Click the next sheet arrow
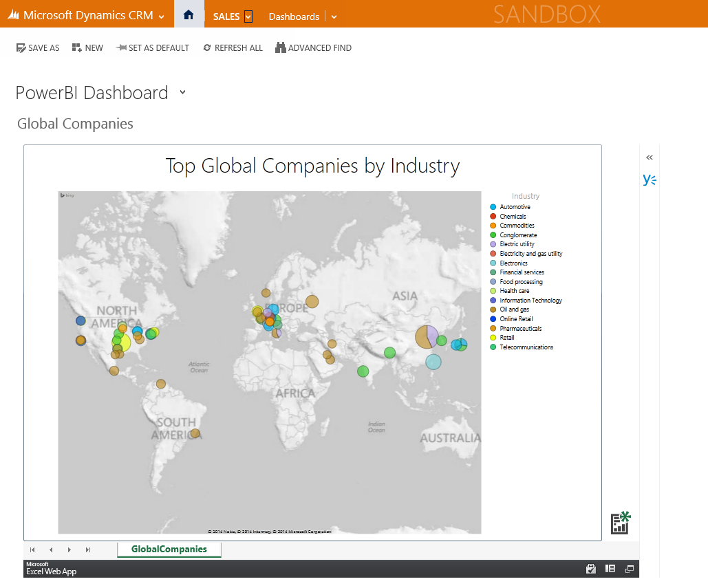Image resolution: width=708 pixels, height=588 pixels. pyautogui.click(x=69, y=549)
